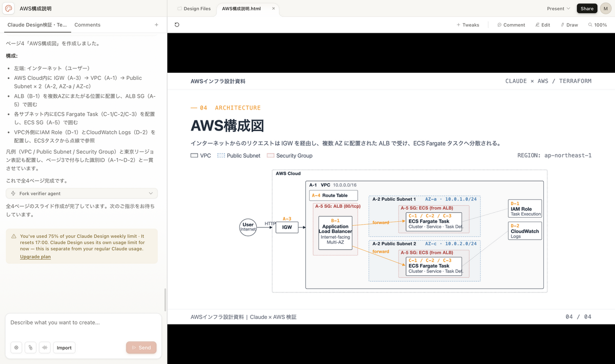The width and height of the screenshot is (615, 364).
Task: Click the "A-1 VPC 10.0.0.0/16" label
Action: pos(333,185)
